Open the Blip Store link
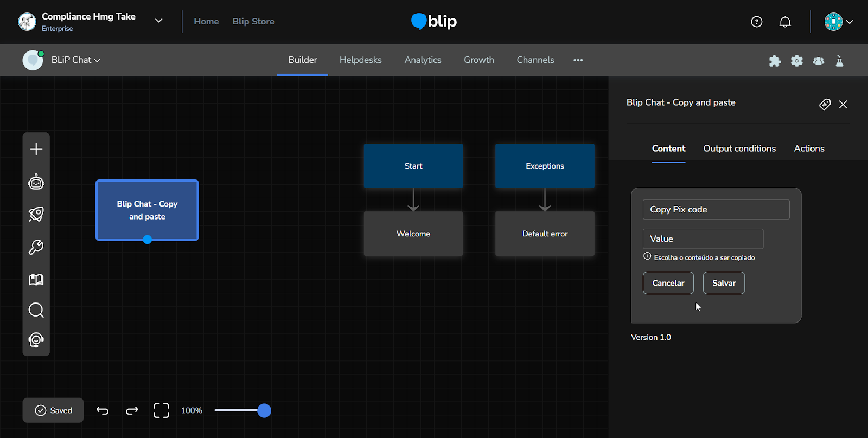 coord(253,22)
